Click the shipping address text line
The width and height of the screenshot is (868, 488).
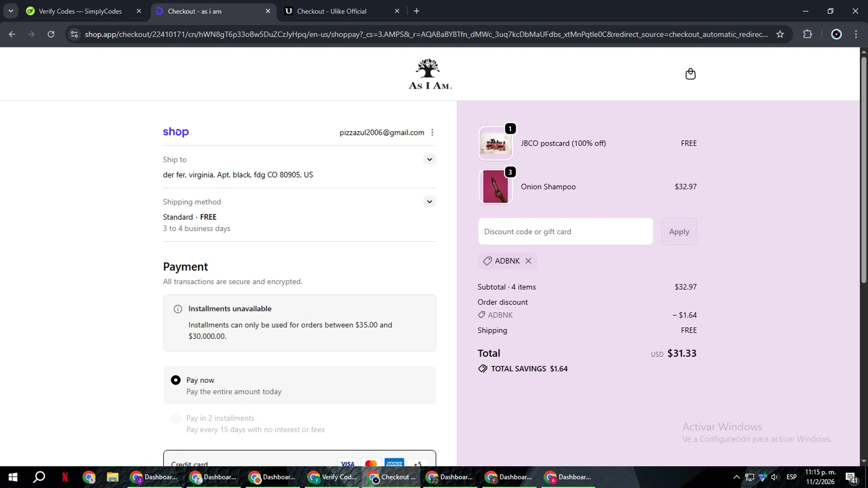[238, 175]
